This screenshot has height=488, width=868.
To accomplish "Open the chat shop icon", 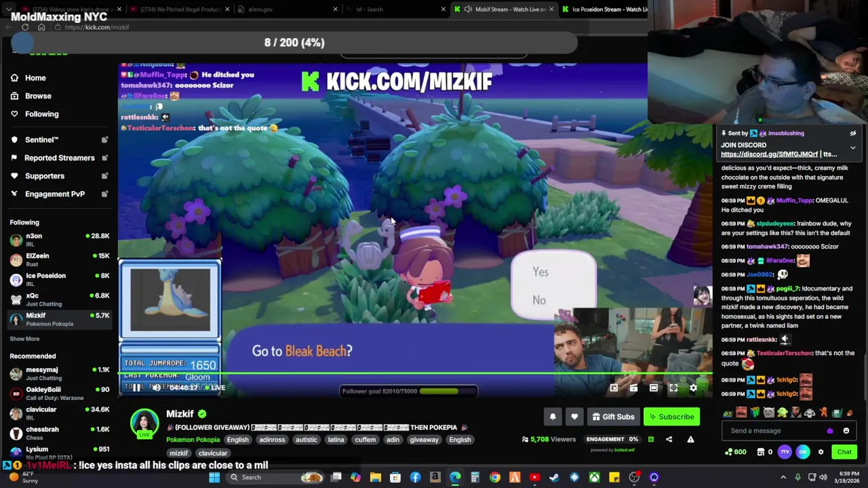I will tap(760, 452).
